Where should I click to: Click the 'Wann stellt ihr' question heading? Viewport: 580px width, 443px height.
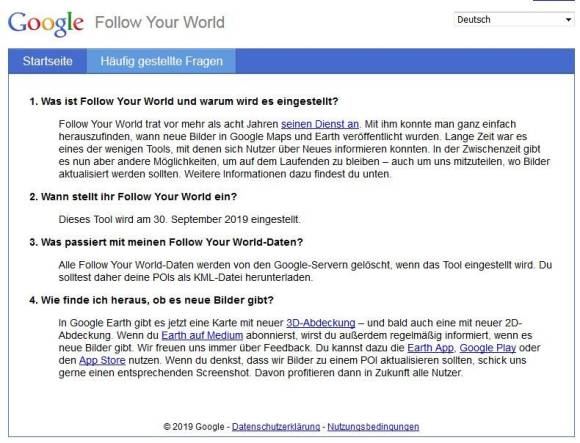coord(133,197)
